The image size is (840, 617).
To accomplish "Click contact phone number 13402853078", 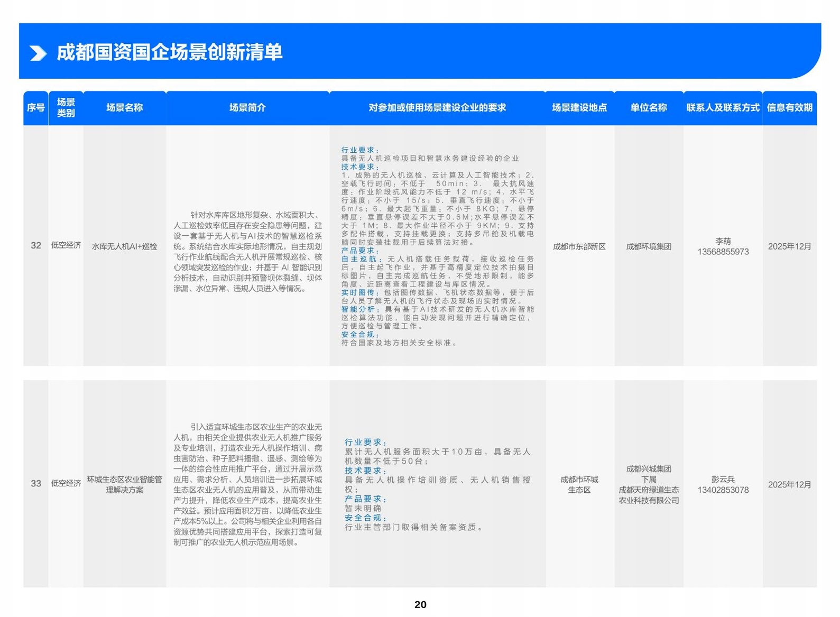I will pyautogui.click(x=723, y=490).
